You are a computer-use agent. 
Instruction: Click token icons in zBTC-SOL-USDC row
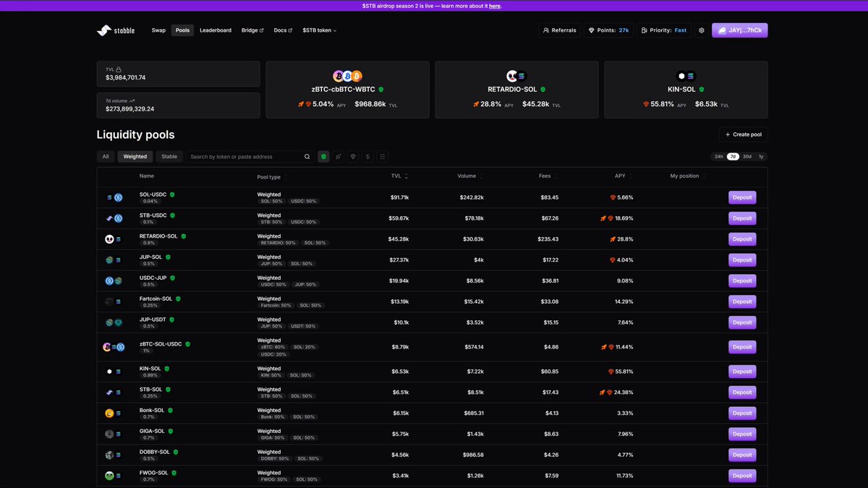pos(114,347)
